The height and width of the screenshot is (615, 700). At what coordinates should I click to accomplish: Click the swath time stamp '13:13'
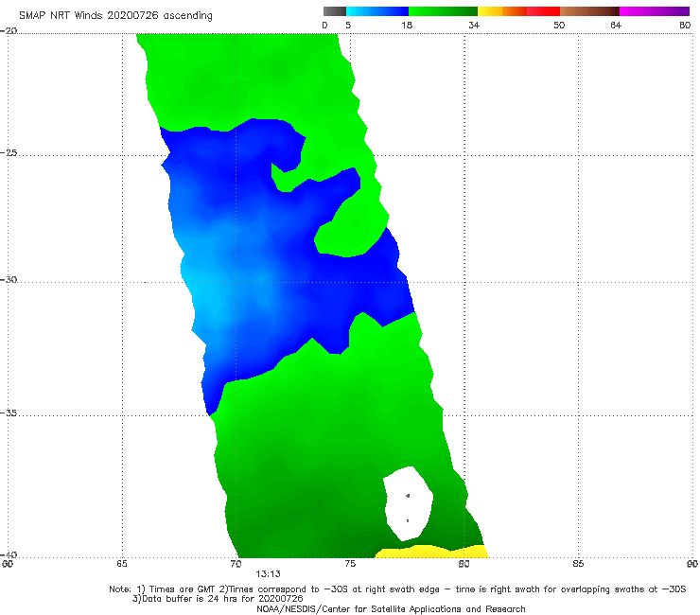pyautogui.click(x=268, y=574)
